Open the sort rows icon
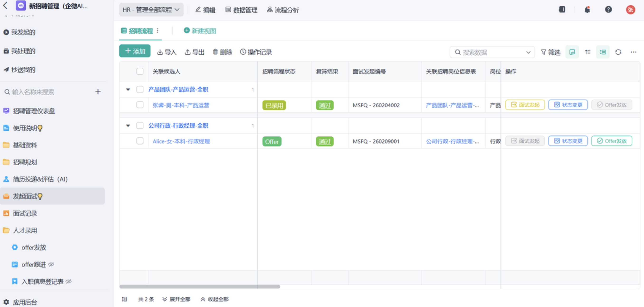Viewport: 644px width, 307px height. click(587, 52)
